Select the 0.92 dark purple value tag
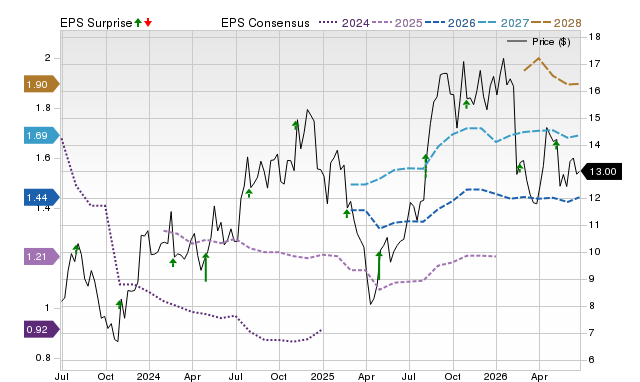The width and height of the screenshot is (640, 382). [42, 329]
